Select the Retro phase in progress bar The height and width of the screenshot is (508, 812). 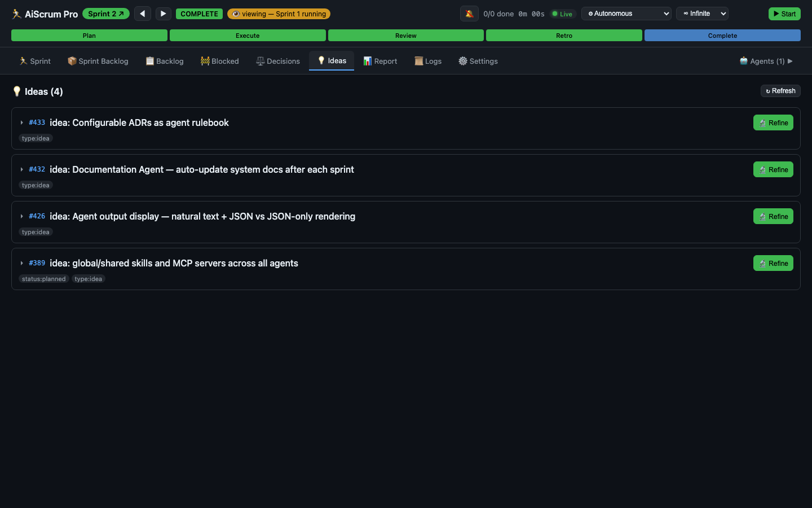(564, 36)
